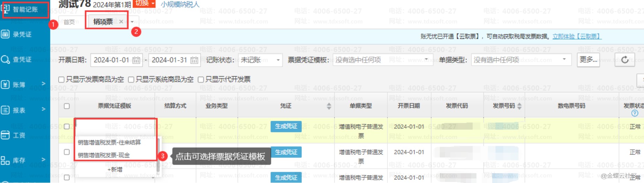Open calendar picker for end date 2024-01-31
Image resolution: width=644 pixels, height=183 pixels.
(x=194, y=60)
